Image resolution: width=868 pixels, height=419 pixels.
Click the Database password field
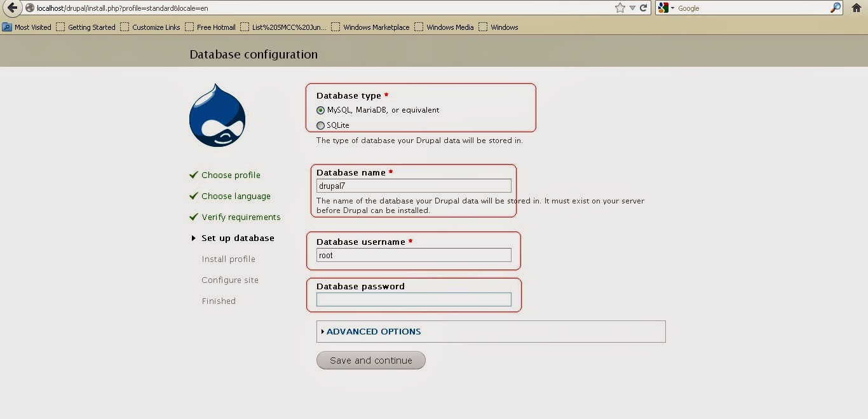[x=414, y=299]
